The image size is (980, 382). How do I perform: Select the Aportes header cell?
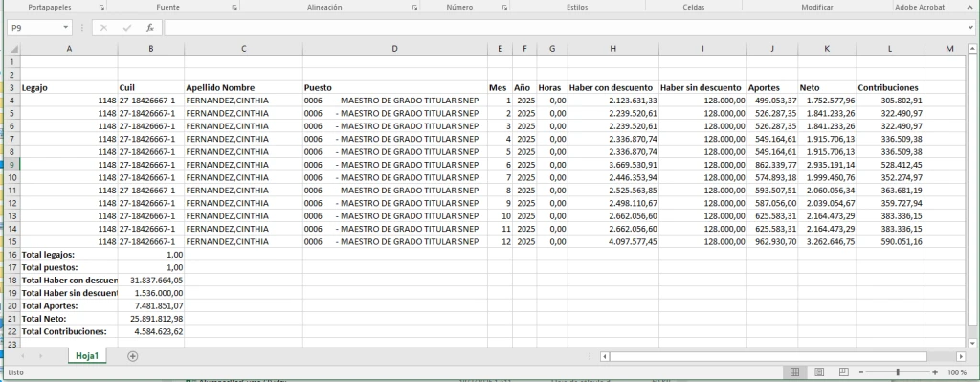(x=772, y=87)
